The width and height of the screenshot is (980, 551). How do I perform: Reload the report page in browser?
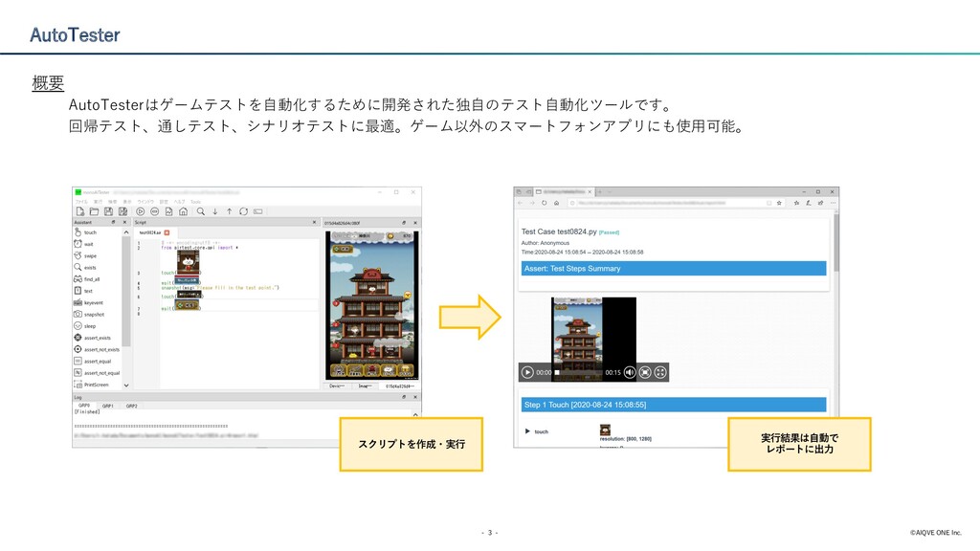tap(544, 203)
